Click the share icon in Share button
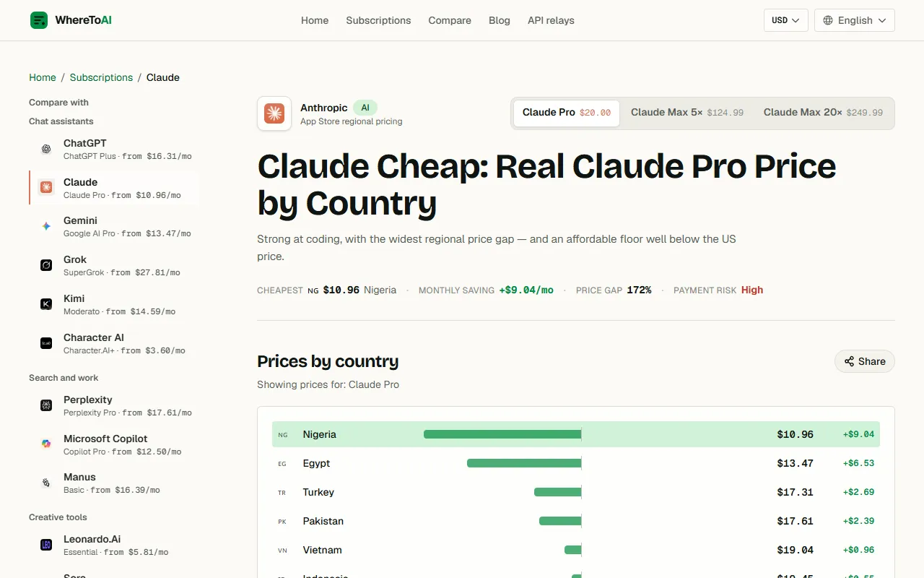This screenshot has width=924, height=578. [849, 361]
